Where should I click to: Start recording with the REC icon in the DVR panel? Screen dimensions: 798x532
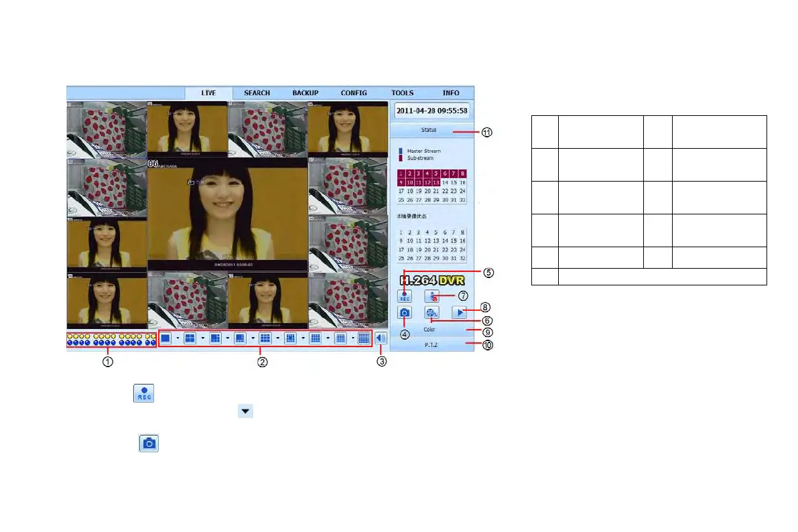[405, 296]
